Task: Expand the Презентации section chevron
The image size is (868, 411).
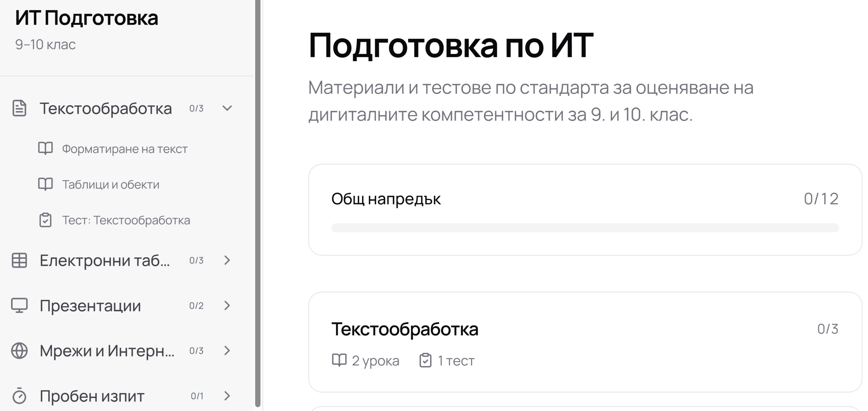Action: click(x=227, y=305)
